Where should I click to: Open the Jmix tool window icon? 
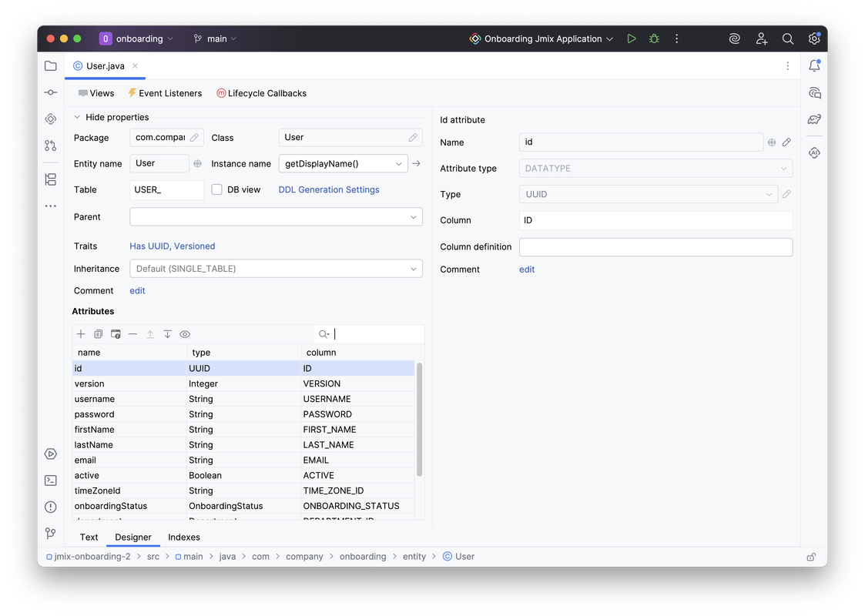(x=51, y=119)
